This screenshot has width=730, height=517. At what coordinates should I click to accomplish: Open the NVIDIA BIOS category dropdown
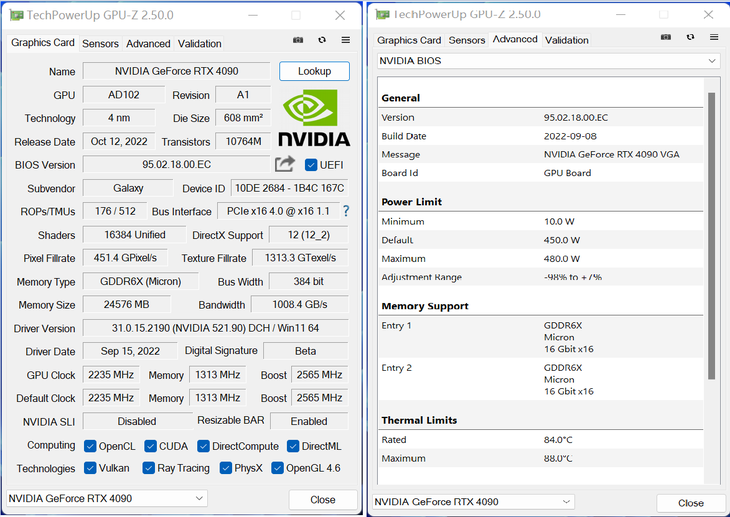point(548,61)
